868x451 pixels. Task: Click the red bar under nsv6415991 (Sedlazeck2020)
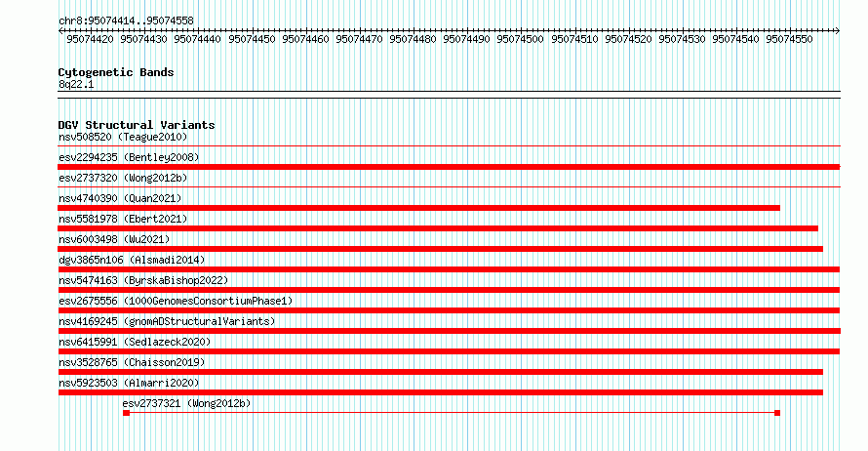(x=449, y=351)
